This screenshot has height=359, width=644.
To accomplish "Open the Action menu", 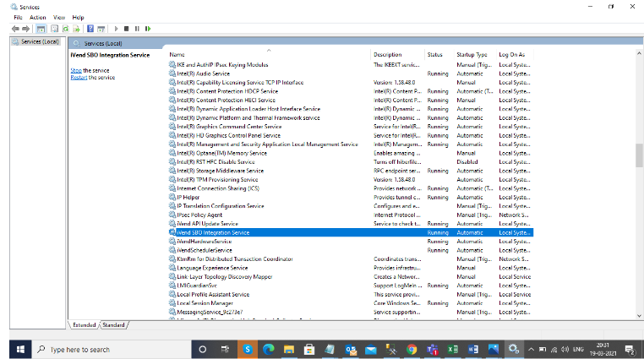I will tap(38, 17).
